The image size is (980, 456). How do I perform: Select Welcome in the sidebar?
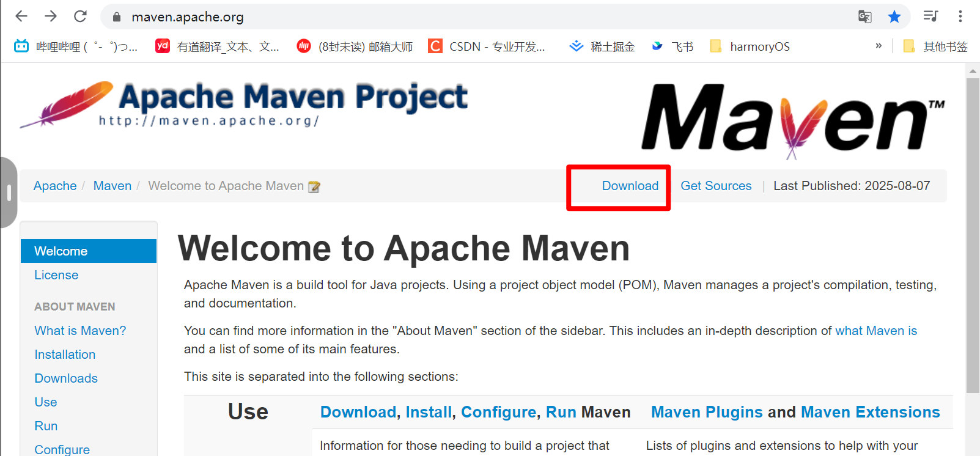[89, 251]
